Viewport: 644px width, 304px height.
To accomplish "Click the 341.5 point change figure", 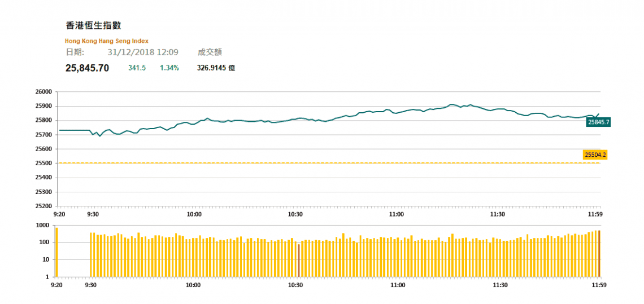I will 137,68.
